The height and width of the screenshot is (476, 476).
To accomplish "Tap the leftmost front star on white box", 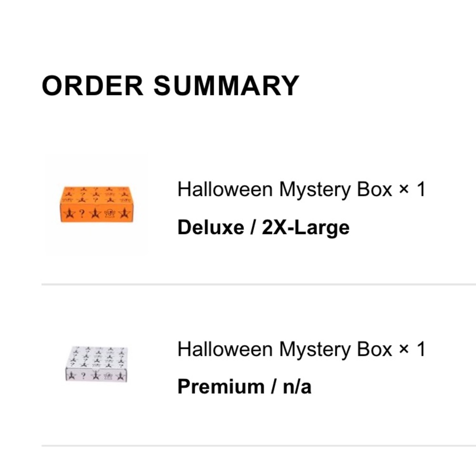I will [72, 376].
